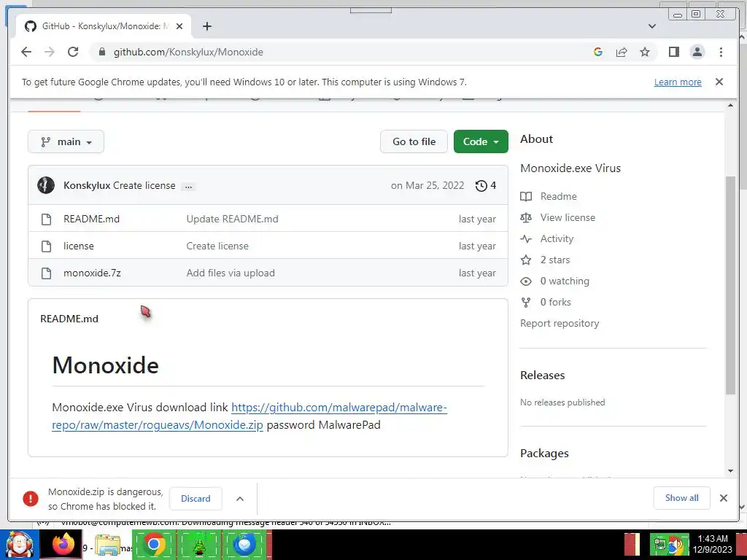Reload the page with the refresh icon
Viewport: 747px width, 560px height.
73,52
